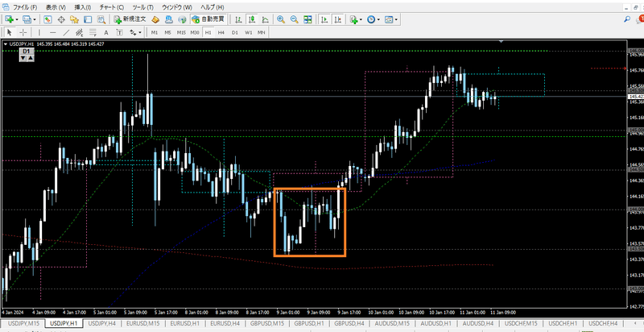Switch chart to line chart
This screenshot has height=332, width=644.
266,19
